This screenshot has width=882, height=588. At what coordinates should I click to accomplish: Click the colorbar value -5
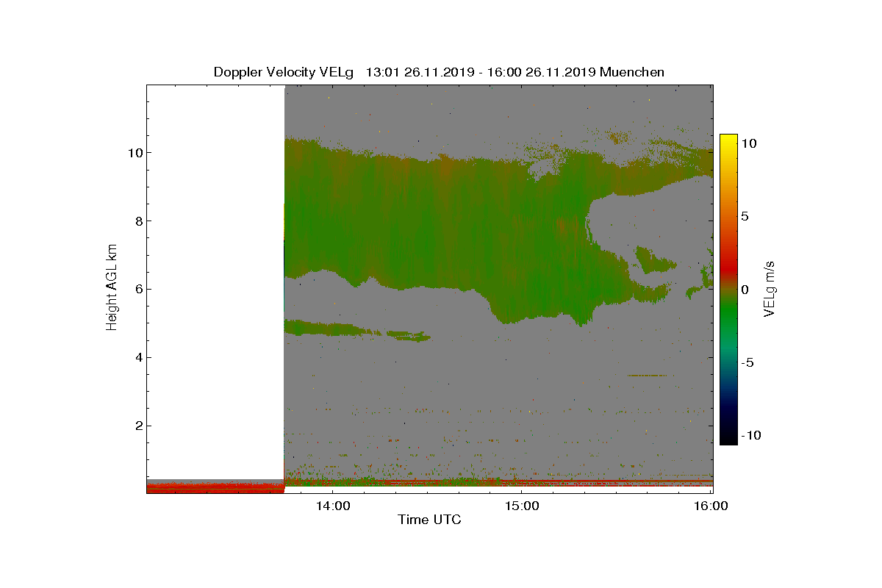(747, 362)
